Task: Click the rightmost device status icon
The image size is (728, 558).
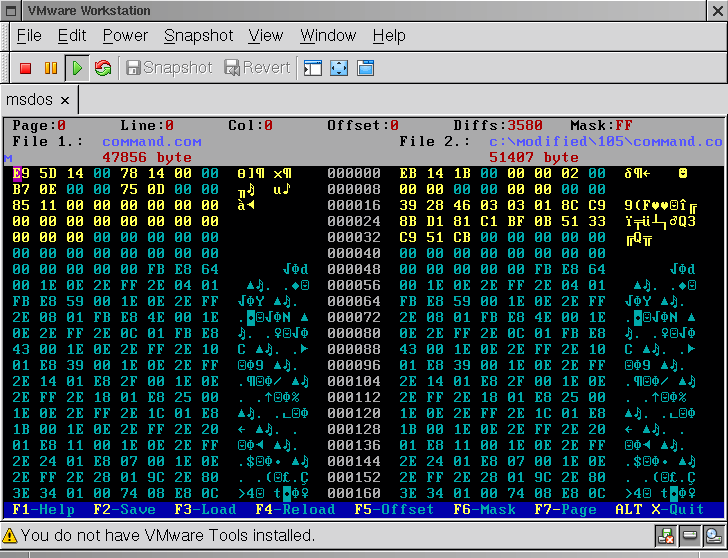Action: click(713, 536)
